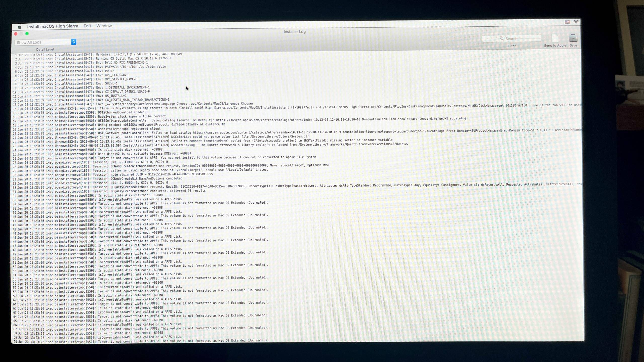This screenshot has height=362, width=644.
Task: Select the OSISChunkedDownload loaded line
Action: pyautogui.click(x=81, y=113)
